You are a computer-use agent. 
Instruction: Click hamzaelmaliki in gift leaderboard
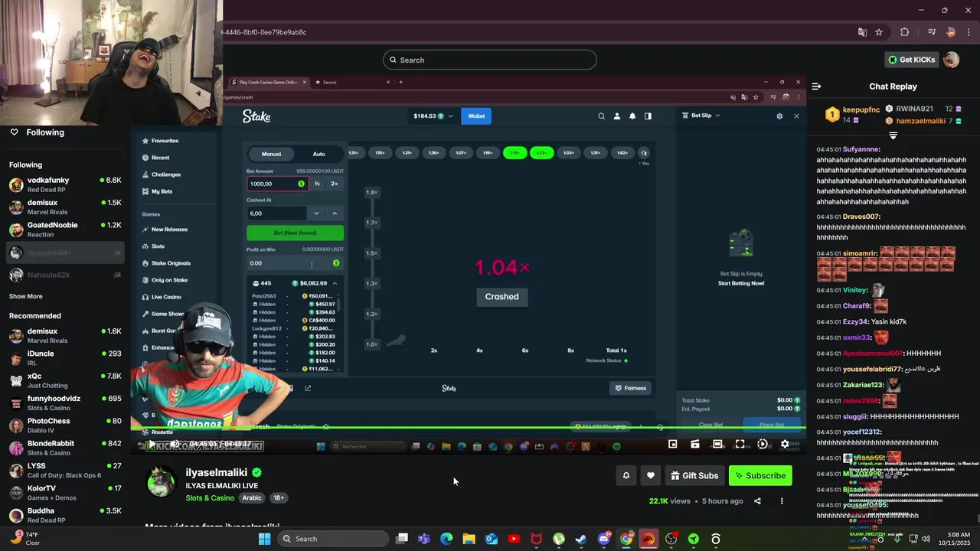[x=921, y=121]
